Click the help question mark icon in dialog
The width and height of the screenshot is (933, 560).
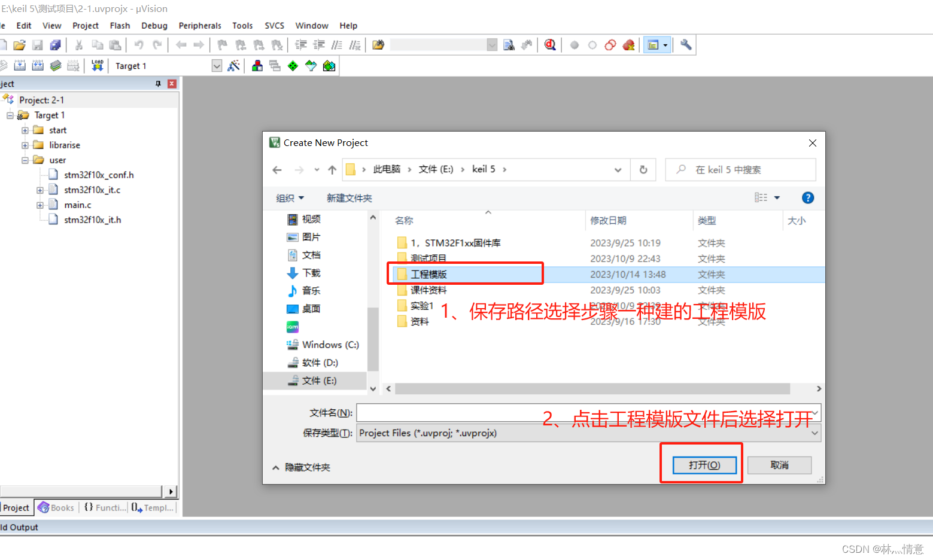(807, 198)
